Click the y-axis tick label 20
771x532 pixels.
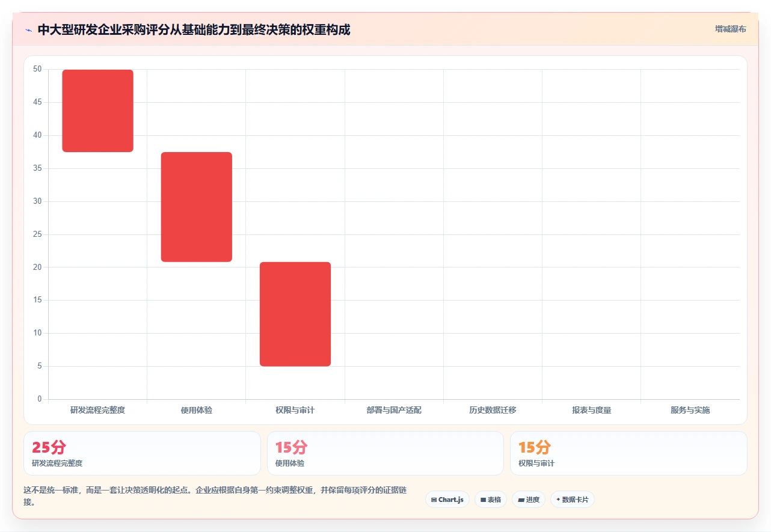pos(37,267)
